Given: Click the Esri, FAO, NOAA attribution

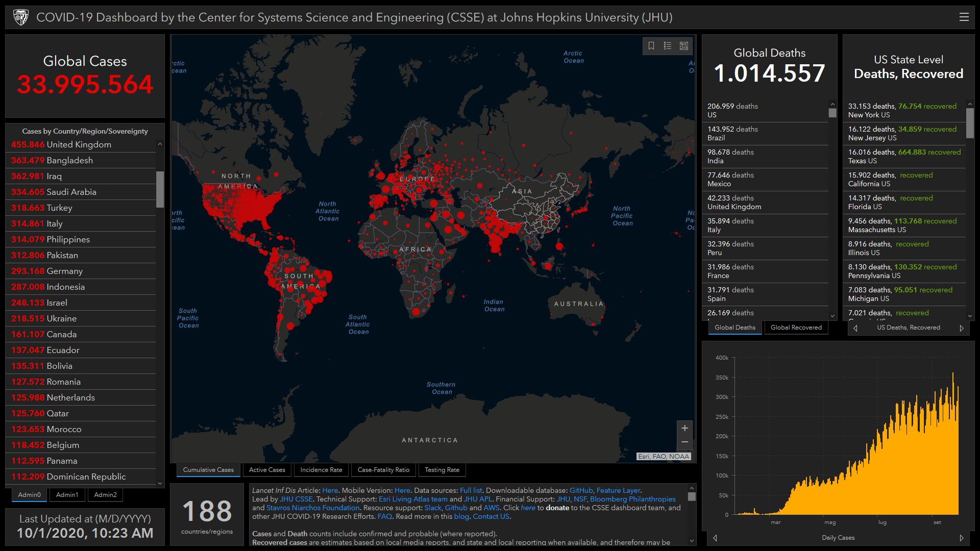Looking at the screenshot, I should click(664, 456).
